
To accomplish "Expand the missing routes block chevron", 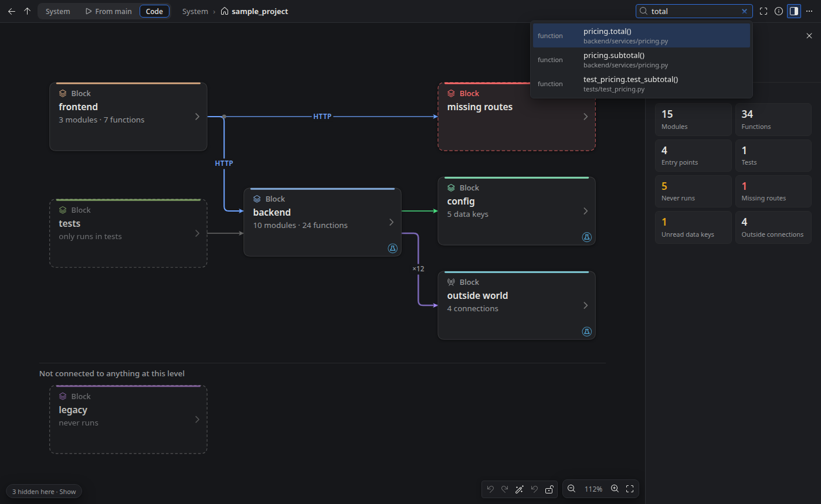I will coord(585,117).
